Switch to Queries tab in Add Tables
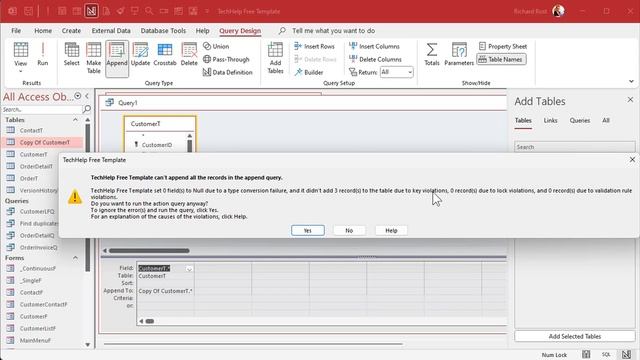Viewport: 640px width, 360px height. pyautogui.click(x=580, y=120)
